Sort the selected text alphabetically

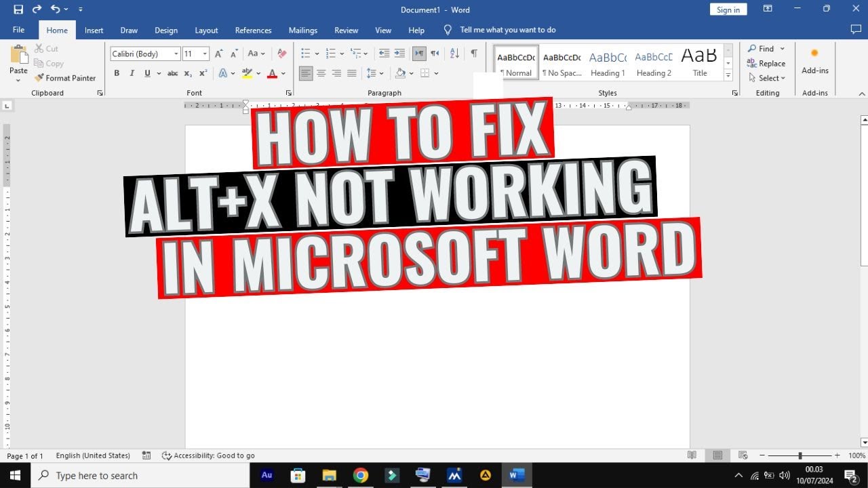click(454, 54)
